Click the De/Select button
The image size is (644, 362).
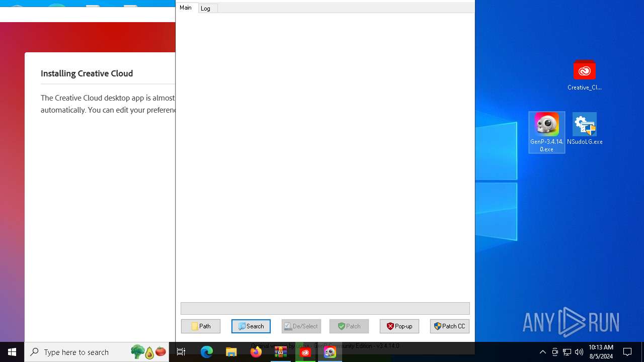[301, 326]
